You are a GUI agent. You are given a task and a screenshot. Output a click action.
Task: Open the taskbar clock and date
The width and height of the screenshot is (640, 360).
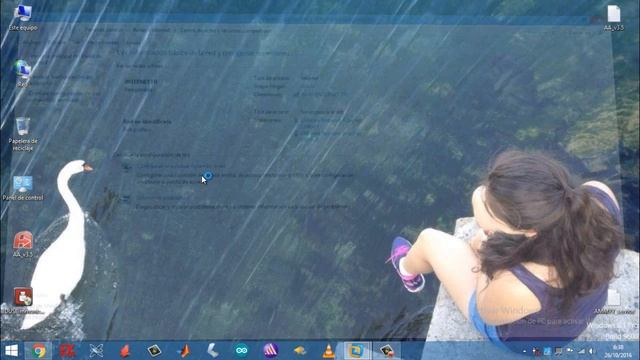click(618, 351)
